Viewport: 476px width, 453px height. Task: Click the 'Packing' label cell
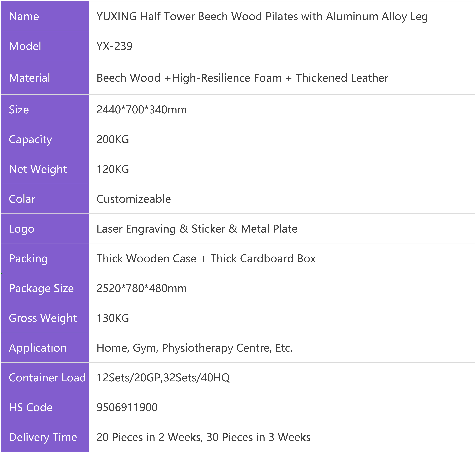pos(45,258)
